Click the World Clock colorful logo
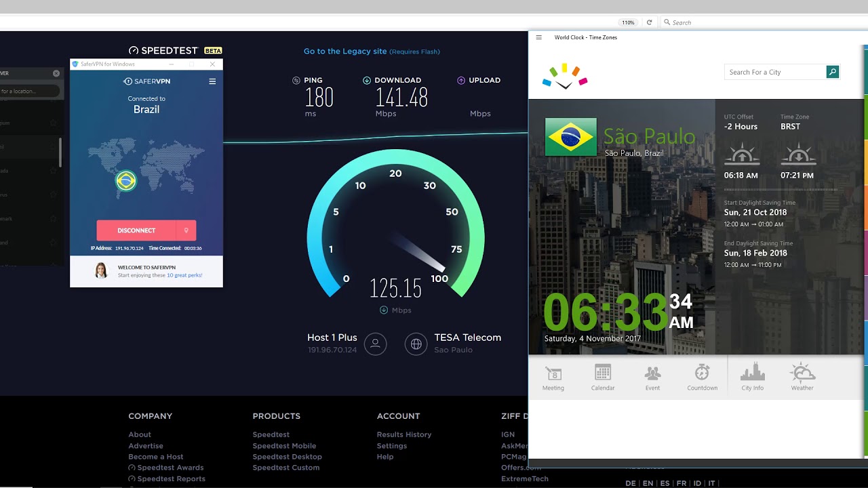Screen dimensions: 868x488 pyautogui.click(x=565, y=77)
